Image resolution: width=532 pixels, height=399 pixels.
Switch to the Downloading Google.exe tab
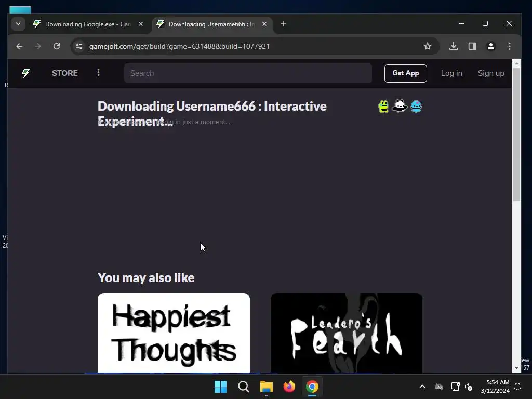(x=88, y=24)
